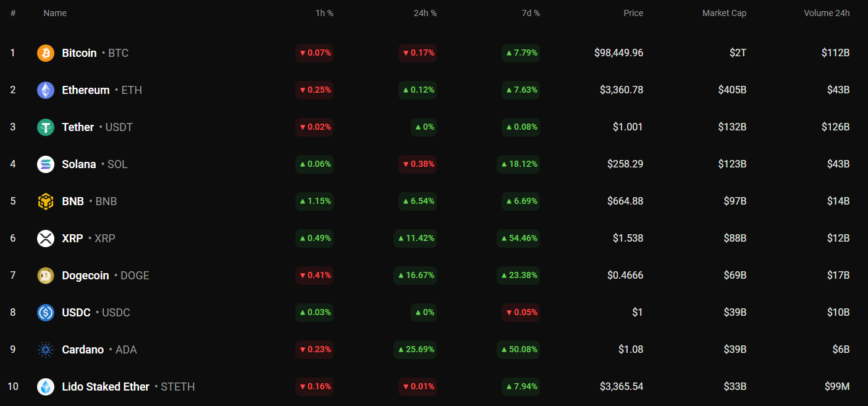This screenshot has height=406, width=868.
Task: Click the Dogecoin logo icon
Action: click(x=46, y=276)
